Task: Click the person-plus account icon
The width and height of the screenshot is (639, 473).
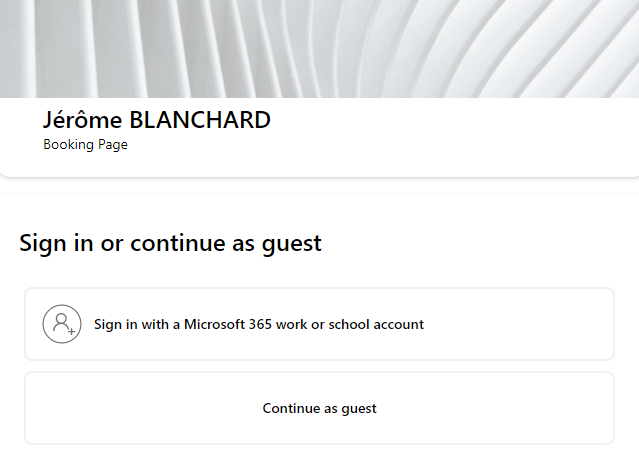Action: pyautogui.click(x=61, y=324)
